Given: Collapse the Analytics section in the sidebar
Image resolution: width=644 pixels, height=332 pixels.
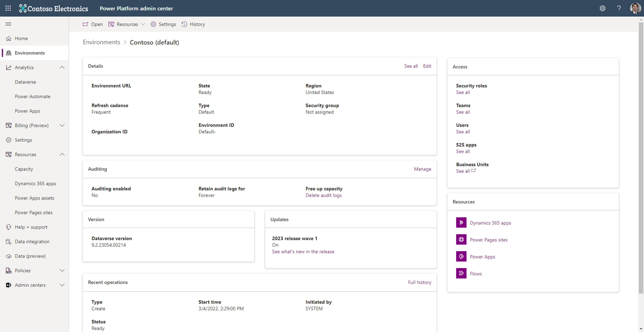Looking at the screenshot, I should 62,67.
